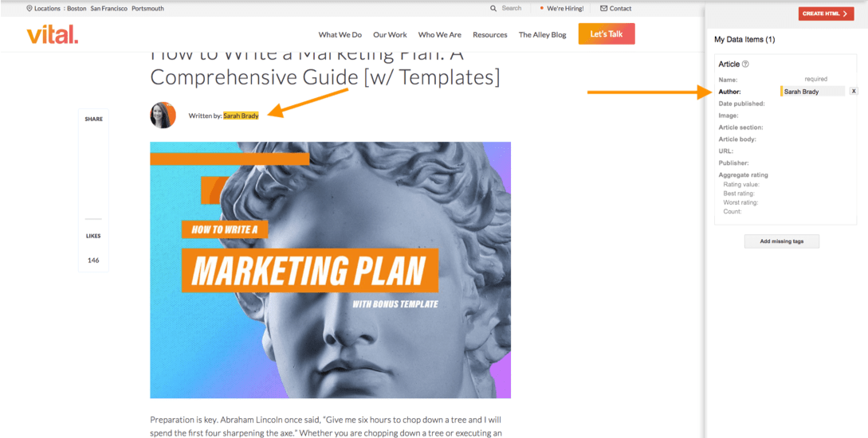The height and width of the screenshot is (438, 868).
Task: Click the Marketing Plan featured image
Action: coord(331,270)
